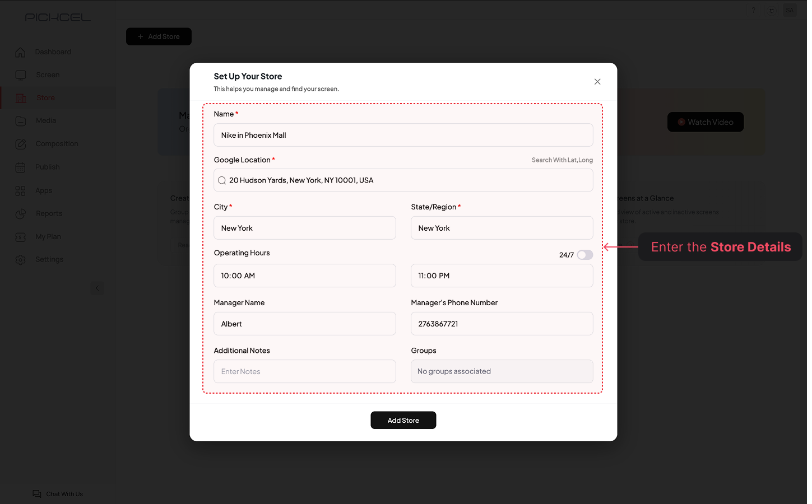Click the store Name input field
Image resolution: width=812 pixels, height=504 pixels.
pyautogui.click(x=403, y=135)
